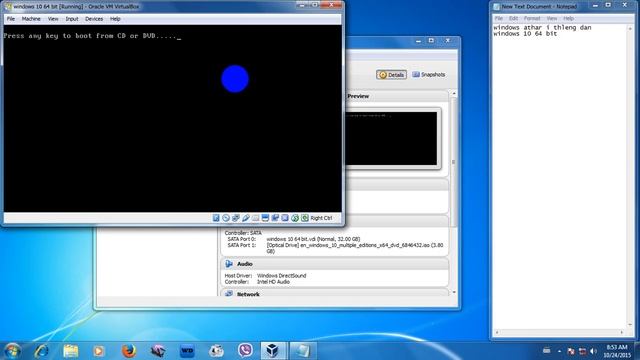Image resolution: width=640 pixels, height=360 pixels.
Task: Click the hard disk activity icon in VM status bar
Action: pos(216,218)
